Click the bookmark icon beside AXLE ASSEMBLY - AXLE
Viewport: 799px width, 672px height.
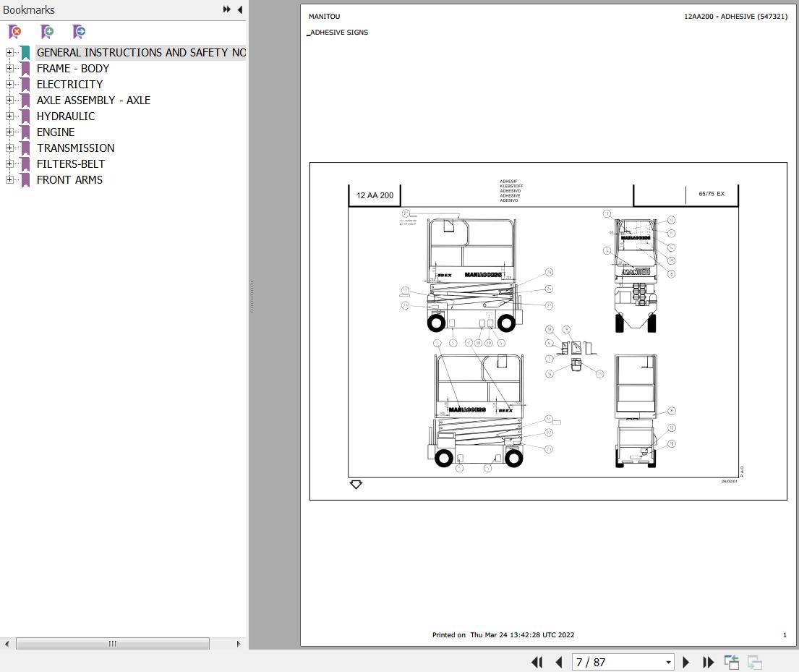coord(25,100)
